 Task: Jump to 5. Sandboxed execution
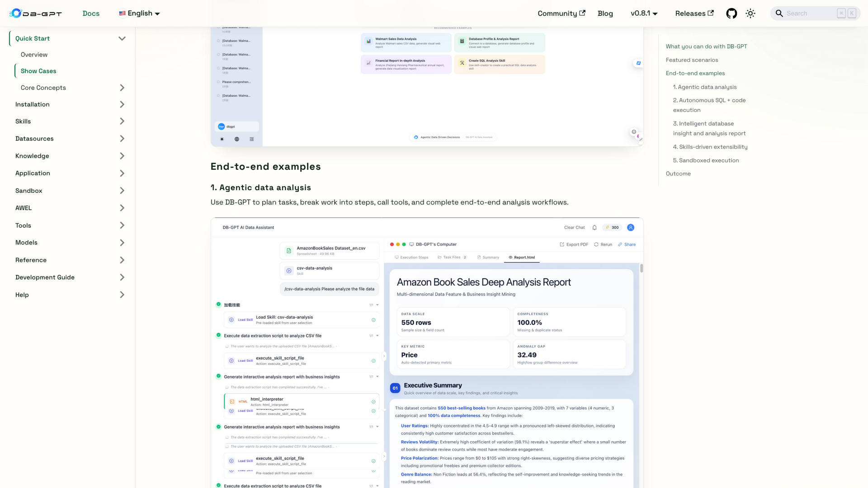[706, 160]
